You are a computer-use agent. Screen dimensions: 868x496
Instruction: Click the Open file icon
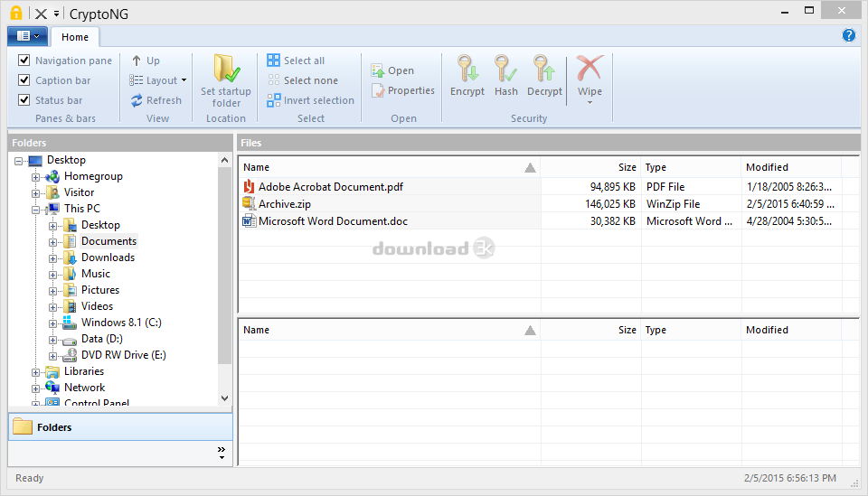(378, 70)
